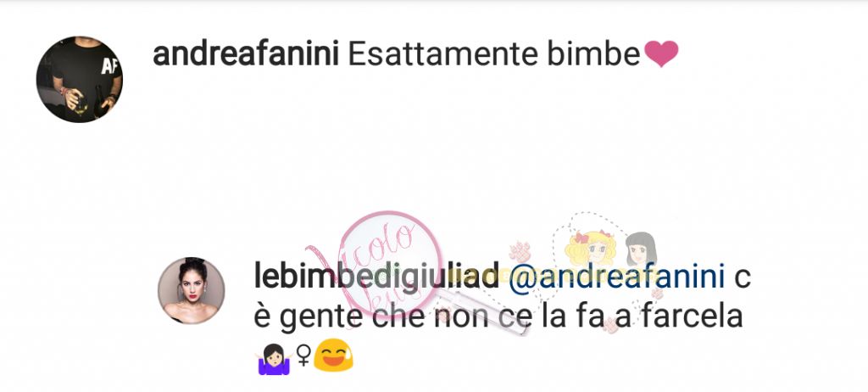Click the magnifying glass handle in watermark
This screenshot has width=868, height=392.
(x=486, y=311)
